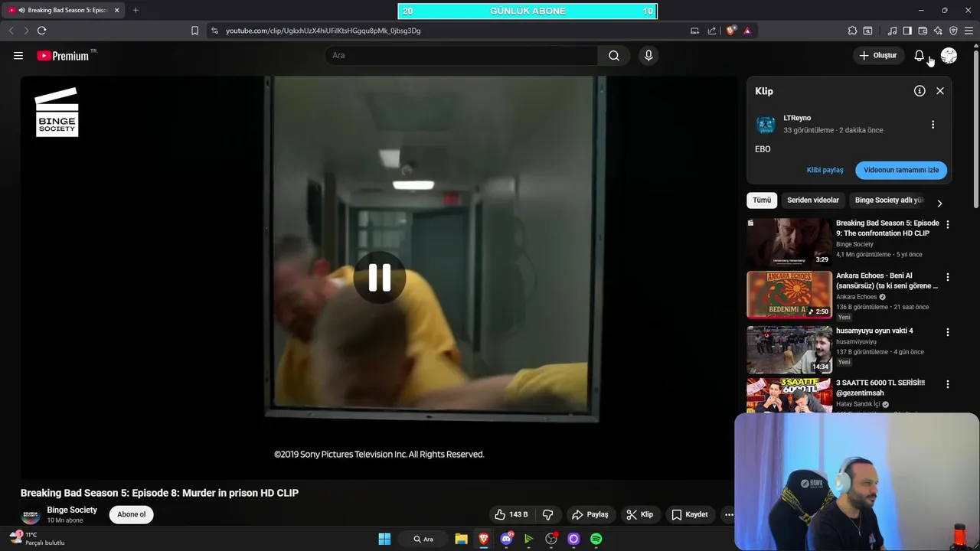
Task: Click the search magnifier button
Action: click(614, 55)
